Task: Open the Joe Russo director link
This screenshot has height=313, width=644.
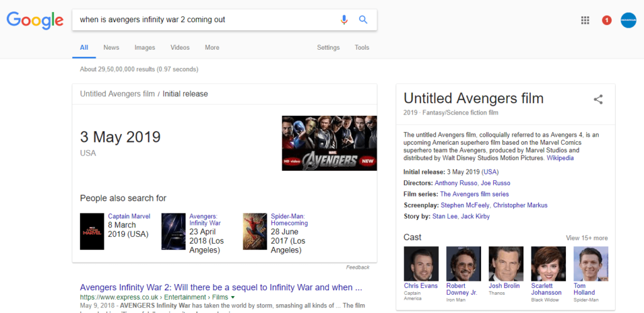Action: click(x=496, y=183)
